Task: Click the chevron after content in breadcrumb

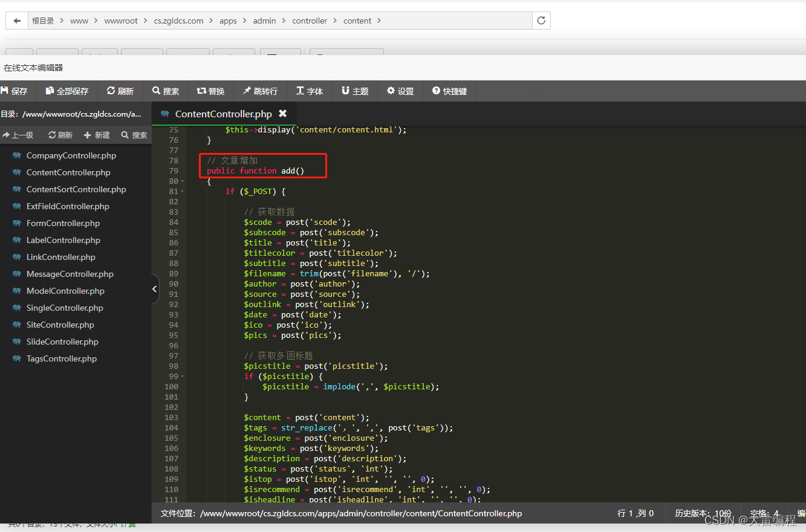Action: pos(379,21)
